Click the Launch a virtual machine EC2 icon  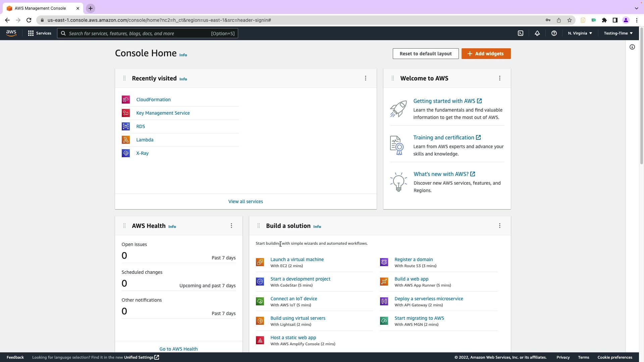(x=260, y=262)
